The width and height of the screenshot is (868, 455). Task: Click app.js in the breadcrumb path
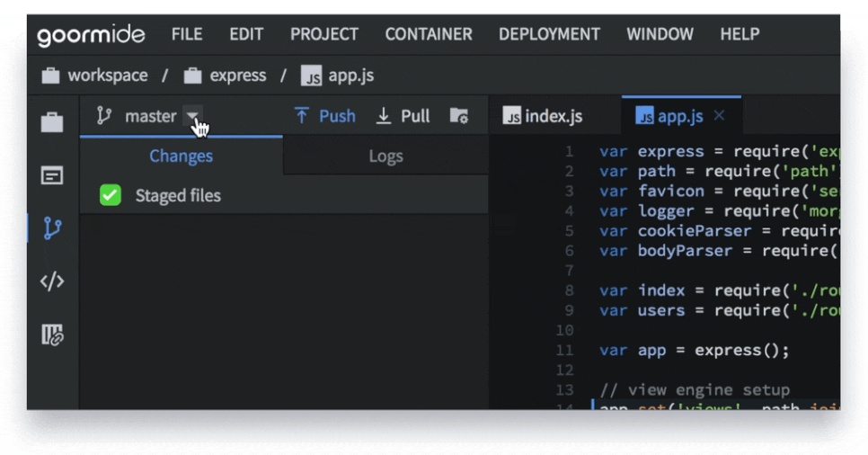[351, 76]
